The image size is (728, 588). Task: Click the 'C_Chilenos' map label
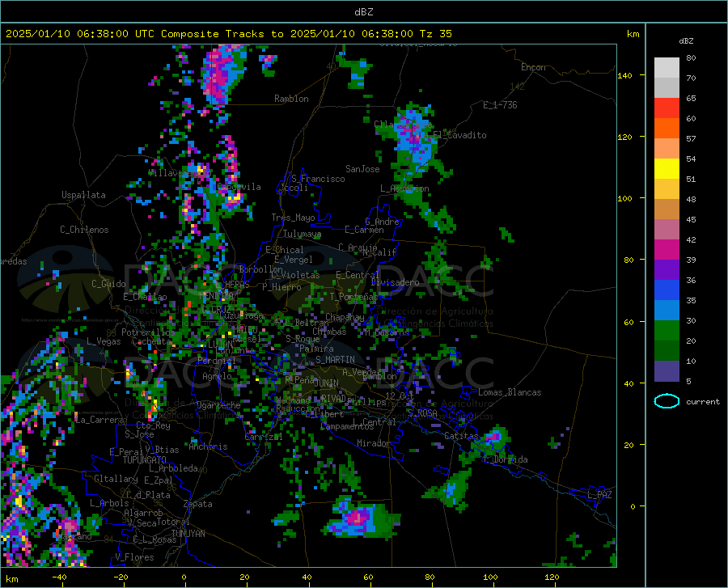tap(84, 230)
